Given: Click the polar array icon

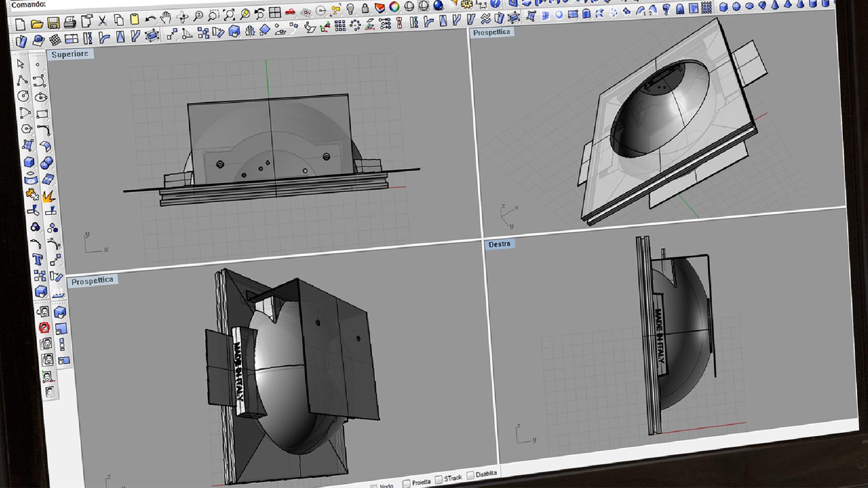Looking at the screenshot, I should pos(355,25).
